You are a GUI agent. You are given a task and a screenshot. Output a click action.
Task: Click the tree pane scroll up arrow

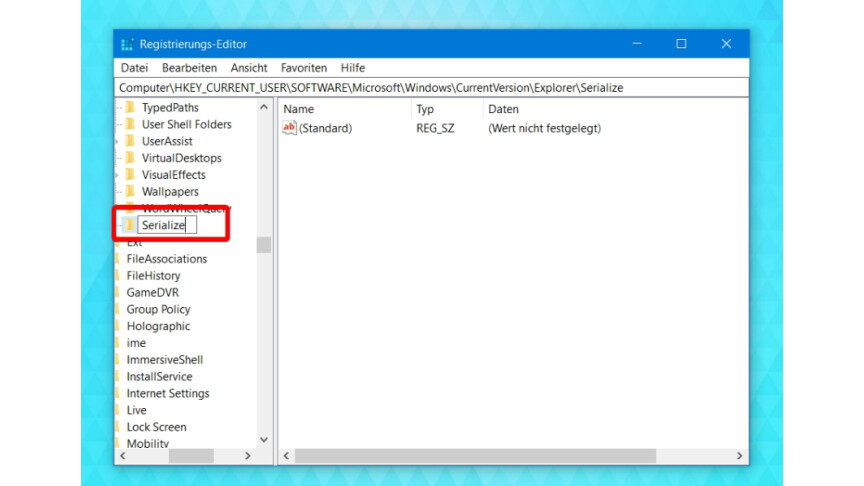(264, 107)
